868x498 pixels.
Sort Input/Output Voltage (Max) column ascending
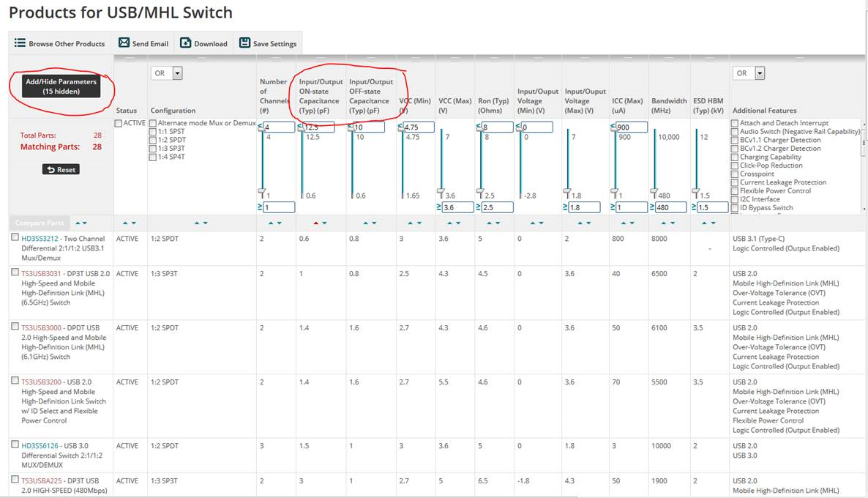tap(580, 223)
